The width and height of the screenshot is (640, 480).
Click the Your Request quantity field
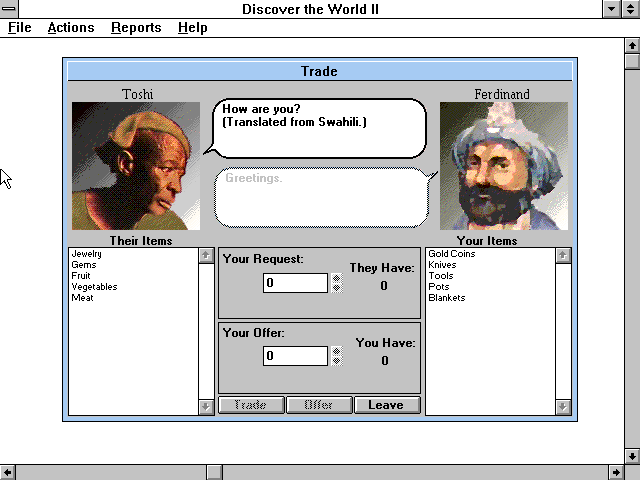tap(295, 283)
